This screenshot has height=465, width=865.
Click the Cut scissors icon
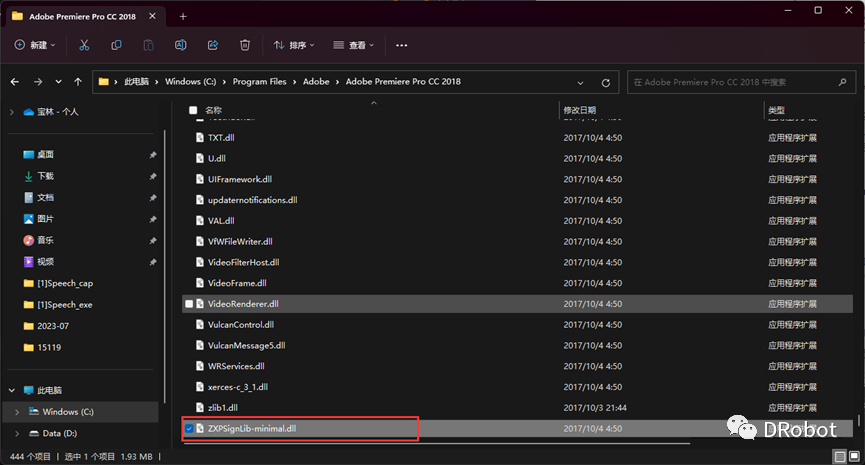pyautogui.click(x=84, y=45)
